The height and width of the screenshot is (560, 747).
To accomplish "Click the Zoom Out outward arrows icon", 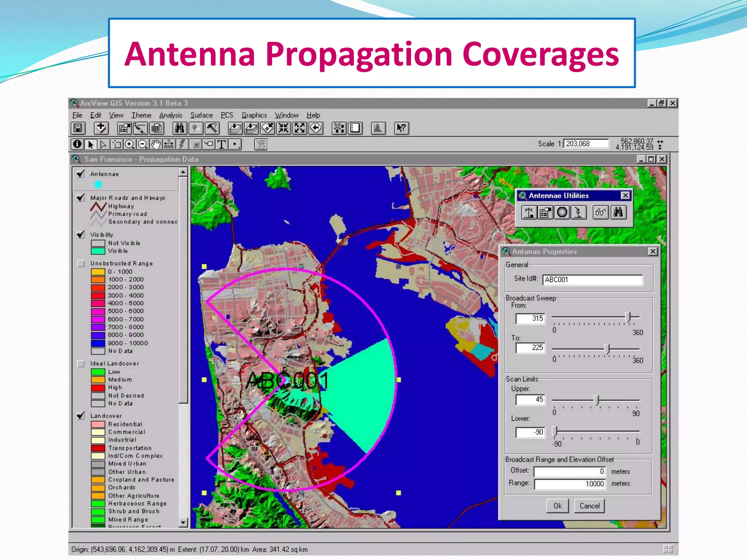I will click(x=299, y=128).
